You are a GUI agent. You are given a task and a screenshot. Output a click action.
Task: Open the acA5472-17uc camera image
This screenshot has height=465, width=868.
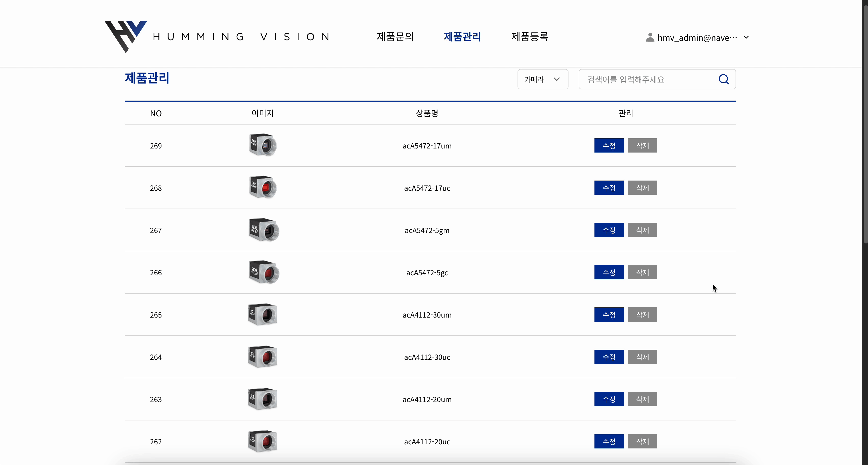click(x=263, y=187)
